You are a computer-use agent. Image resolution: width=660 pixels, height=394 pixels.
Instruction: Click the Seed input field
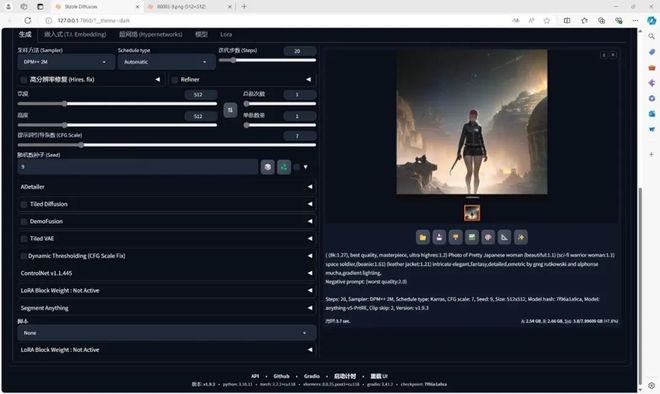(x=138, y=167)
